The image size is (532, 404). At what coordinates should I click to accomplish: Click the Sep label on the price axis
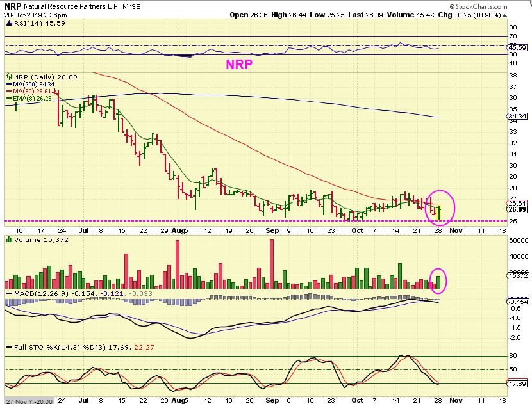(x=272, y=230)
